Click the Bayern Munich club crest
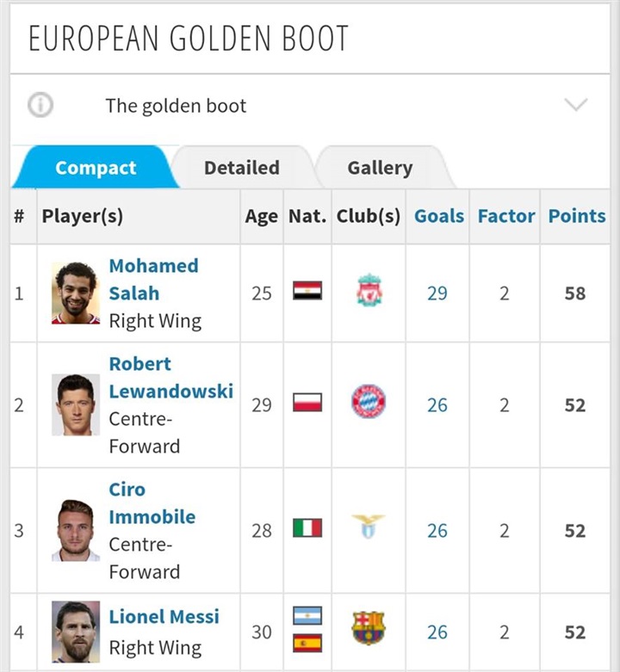The height and width of the screenshot is (672, 620). tap(369, 402)
